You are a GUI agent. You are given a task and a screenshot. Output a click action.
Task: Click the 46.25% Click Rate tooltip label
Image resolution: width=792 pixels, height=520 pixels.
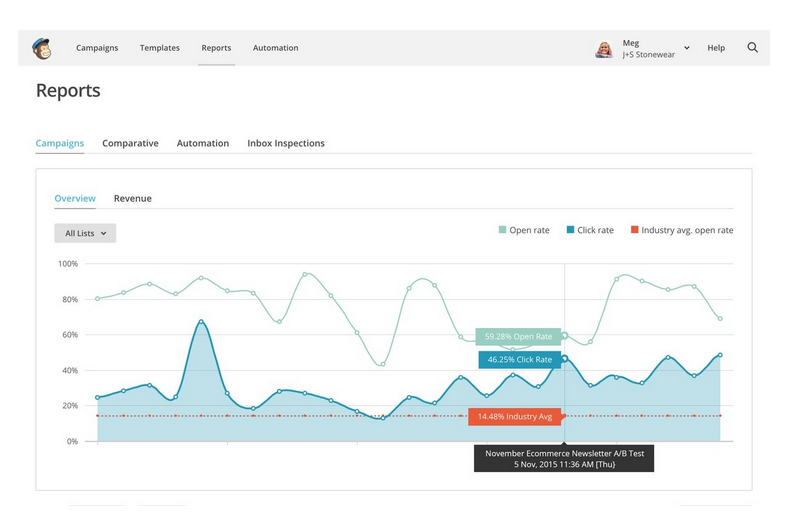(x=519, y=359)
